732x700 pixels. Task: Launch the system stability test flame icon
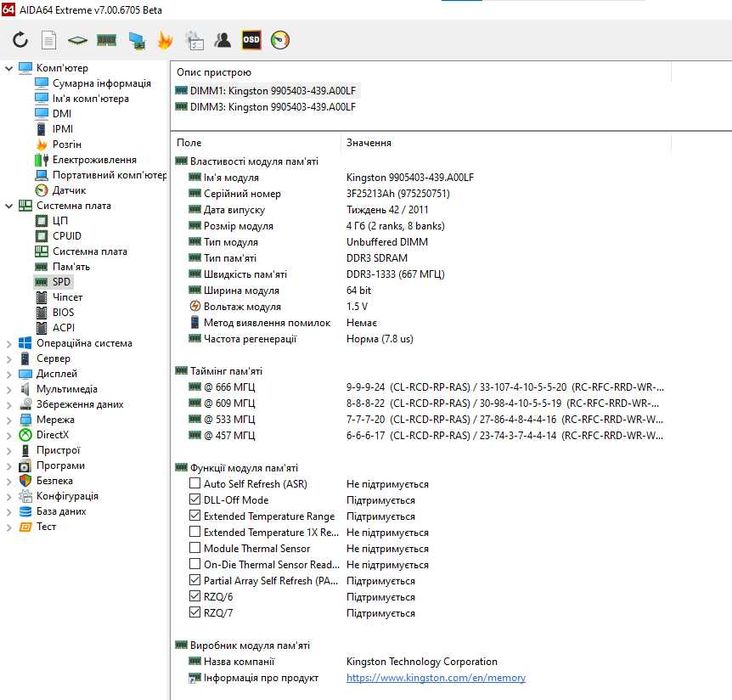tap(165, 40)
